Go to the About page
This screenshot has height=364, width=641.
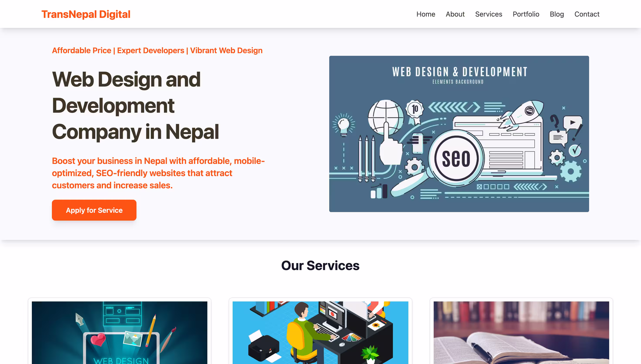tap(455, 14)
